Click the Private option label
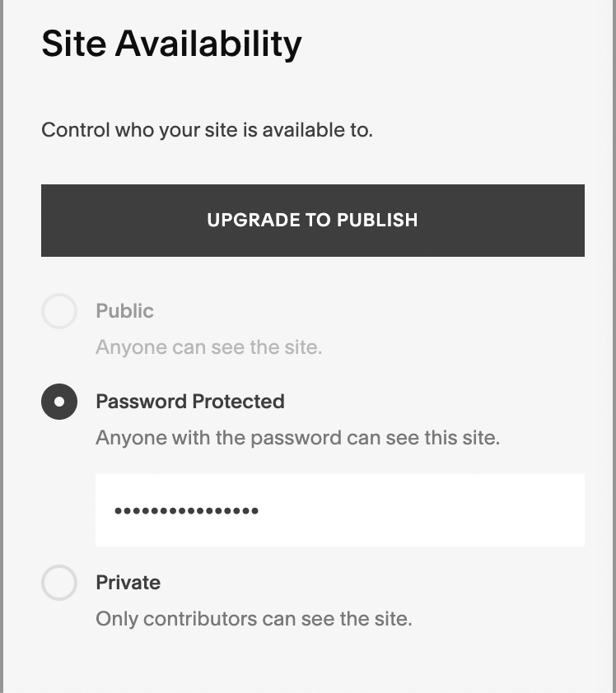Image resolution: width=616 pixels, height=693 pixels. [128, 583]
